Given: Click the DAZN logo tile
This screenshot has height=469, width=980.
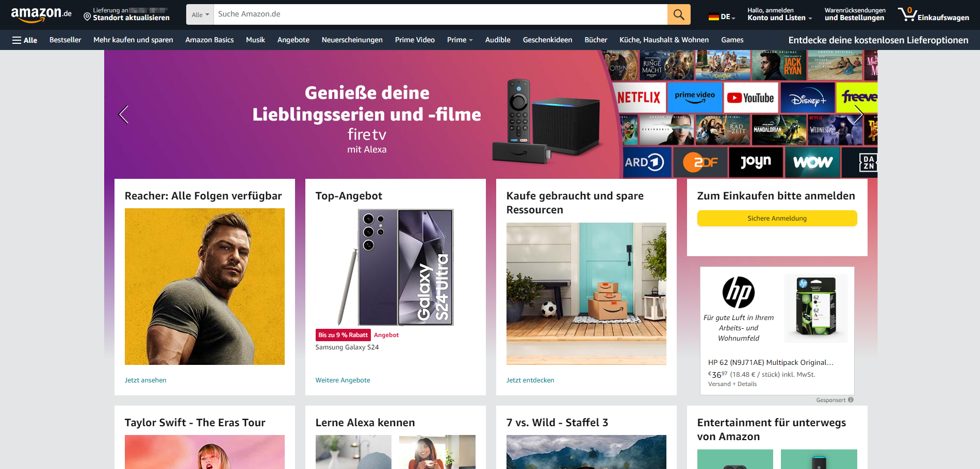Looking at the screenshot, I should click(x=860, y=162).
